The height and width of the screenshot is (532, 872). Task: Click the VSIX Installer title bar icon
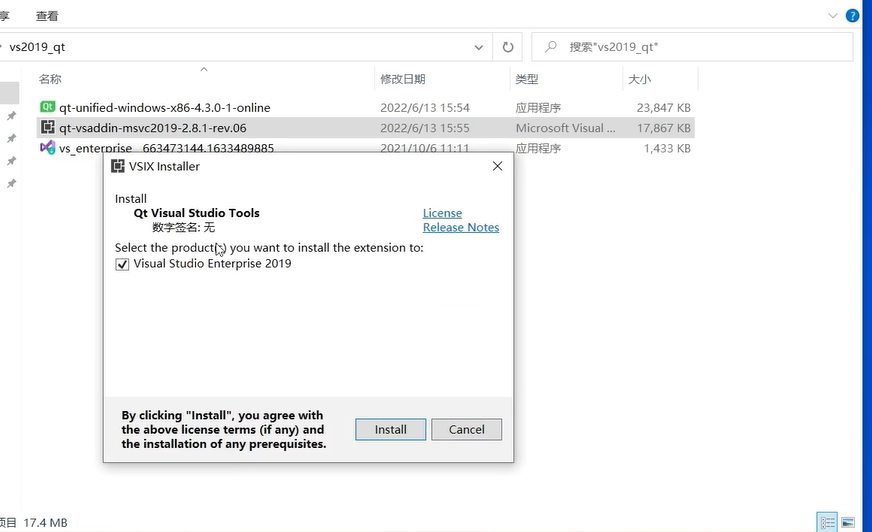(x=118, y=166)
